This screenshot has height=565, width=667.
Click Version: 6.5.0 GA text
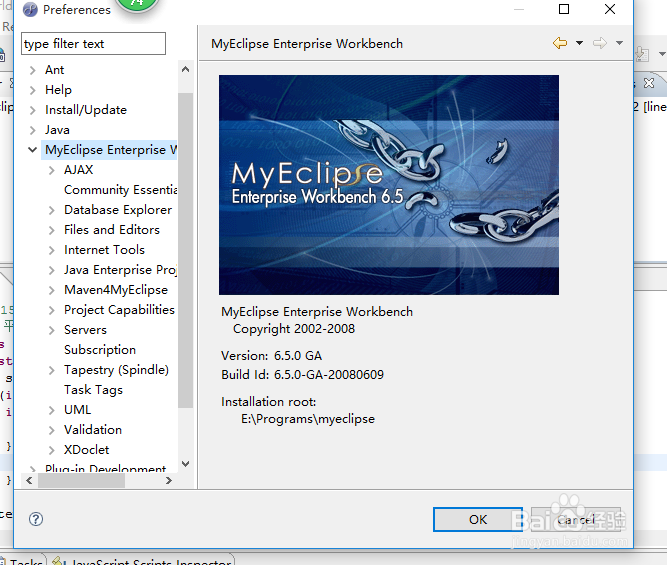coord(271,356)
